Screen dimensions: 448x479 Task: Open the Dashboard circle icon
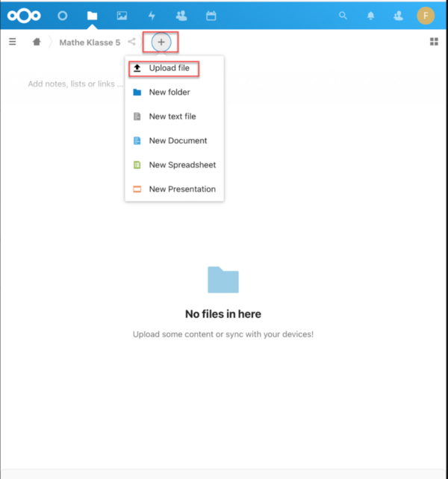[x=63, y=16]
